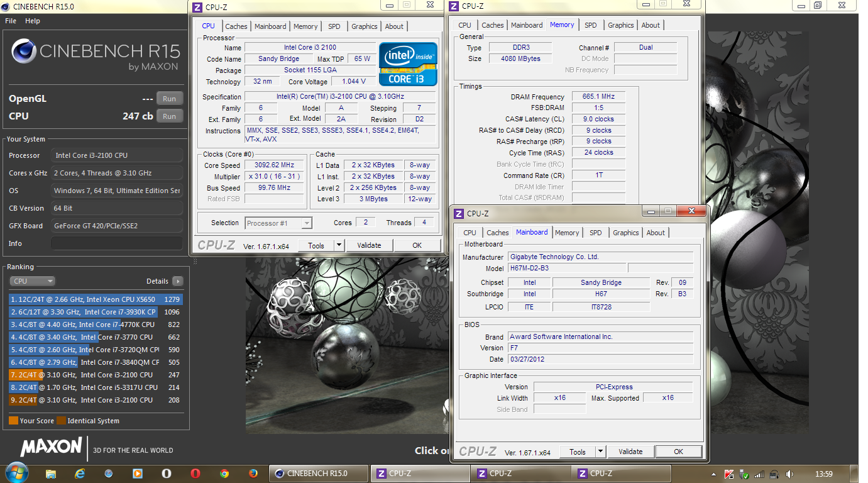Launch Internet Explorer from the taskbar
The width and height of the screenshot is (868, 483).
(80, 473)
